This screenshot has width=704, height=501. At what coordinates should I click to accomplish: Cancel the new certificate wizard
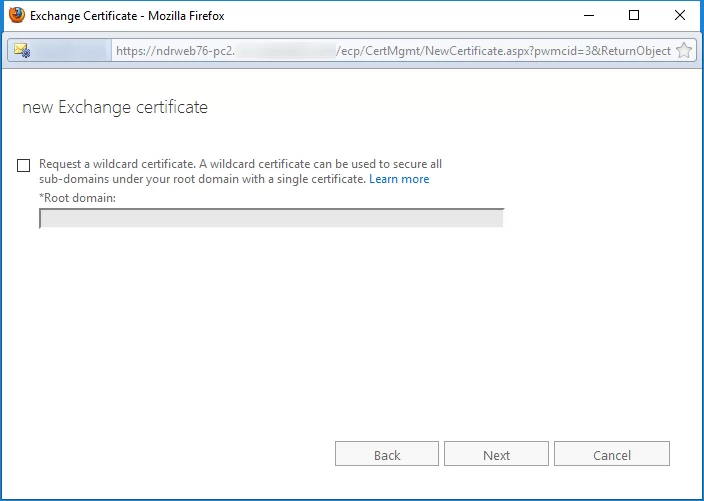click(612, 454)
